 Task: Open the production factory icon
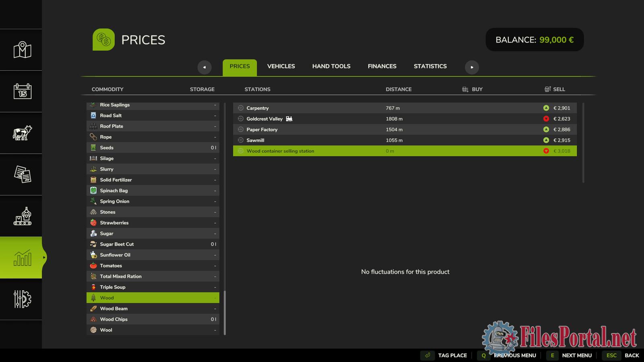click(22, 216)
